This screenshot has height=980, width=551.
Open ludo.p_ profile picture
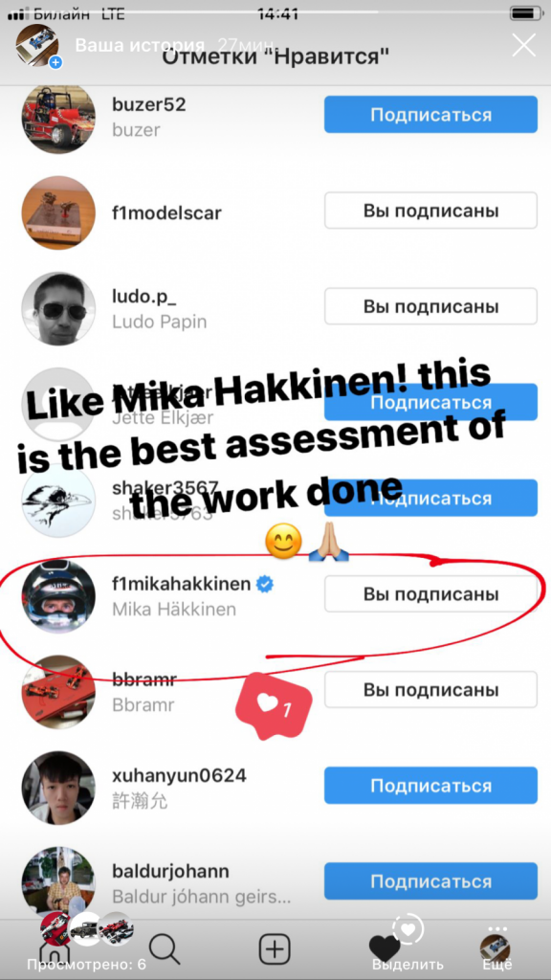(58, 308)
